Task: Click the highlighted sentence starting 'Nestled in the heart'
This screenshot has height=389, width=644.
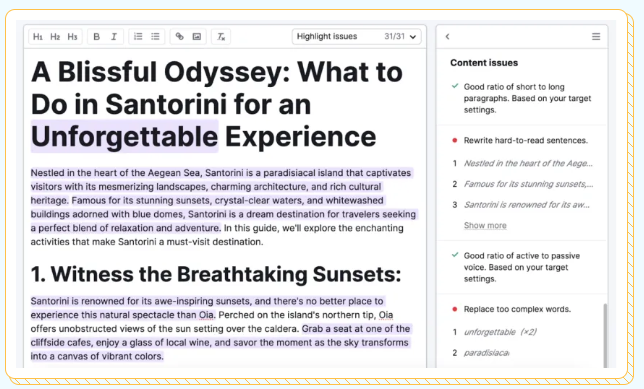Action: coord(221,186)
